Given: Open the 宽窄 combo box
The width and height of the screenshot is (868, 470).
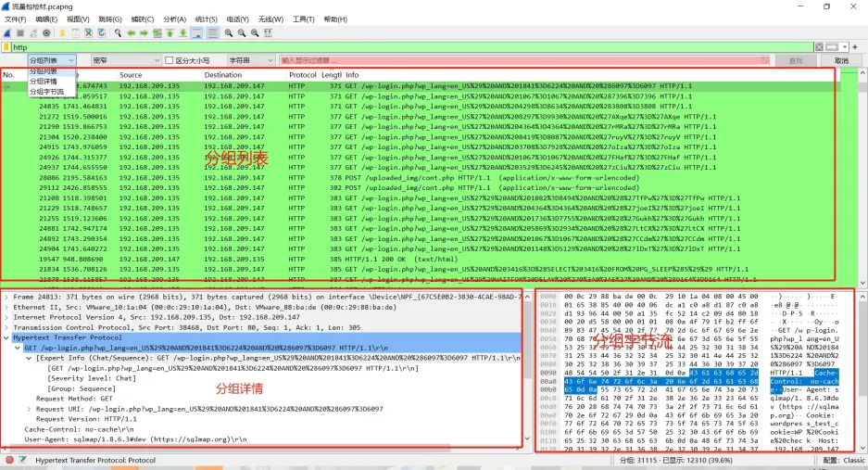Looking at the screenshot, I should tap(126, 60).
